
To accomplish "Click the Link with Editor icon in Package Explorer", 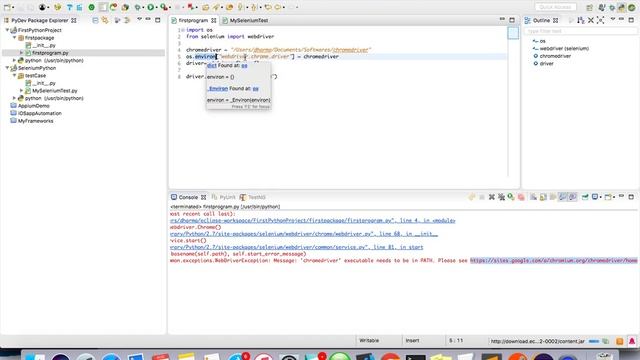I will pyautogui.click(x=105, y=20).
